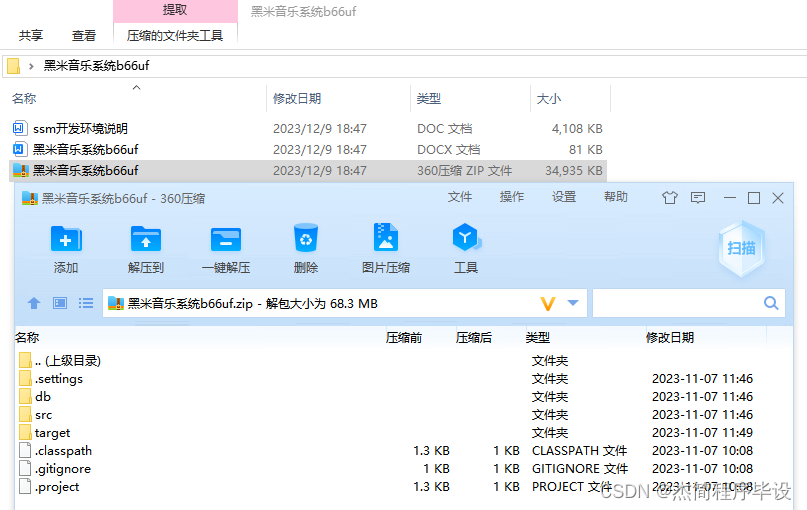807x510 pixels.
Task: Maximize the 360压缩 window
Action: click(754, 198)
